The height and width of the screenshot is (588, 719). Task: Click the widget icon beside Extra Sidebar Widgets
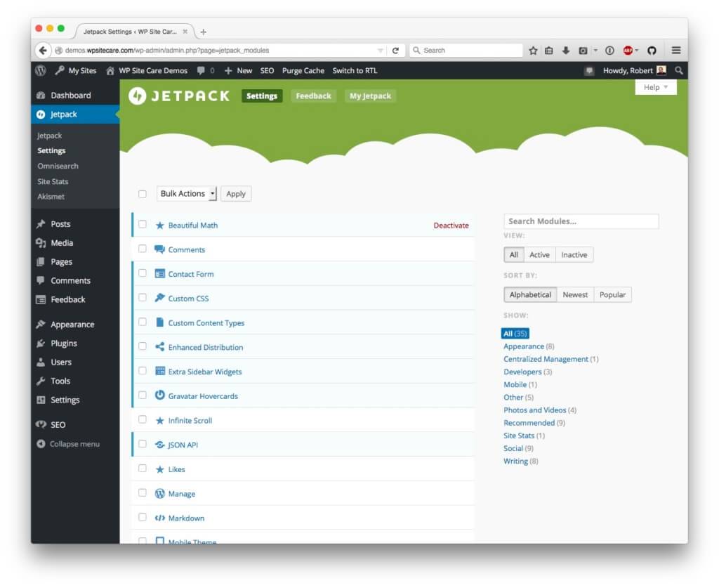[x=159, y=371]
